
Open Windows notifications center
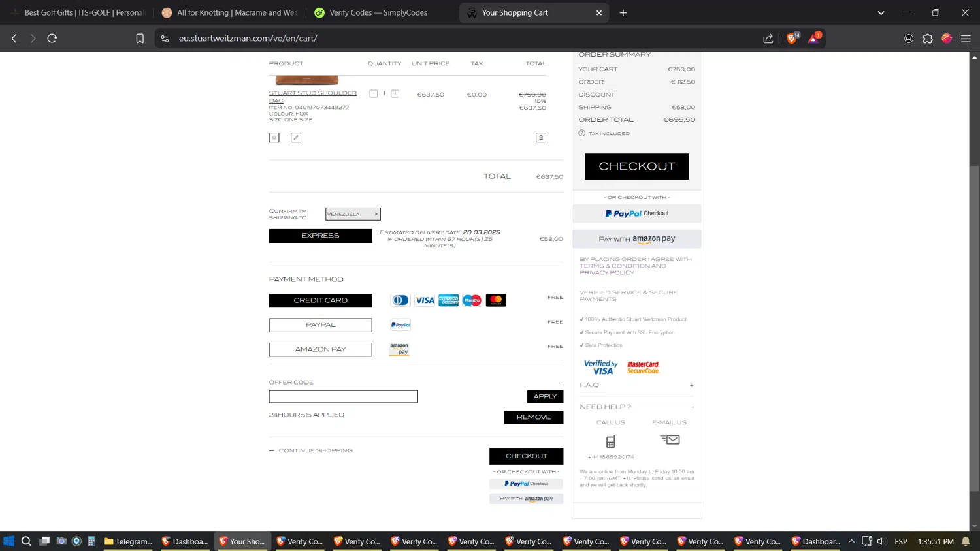point(966,541)
